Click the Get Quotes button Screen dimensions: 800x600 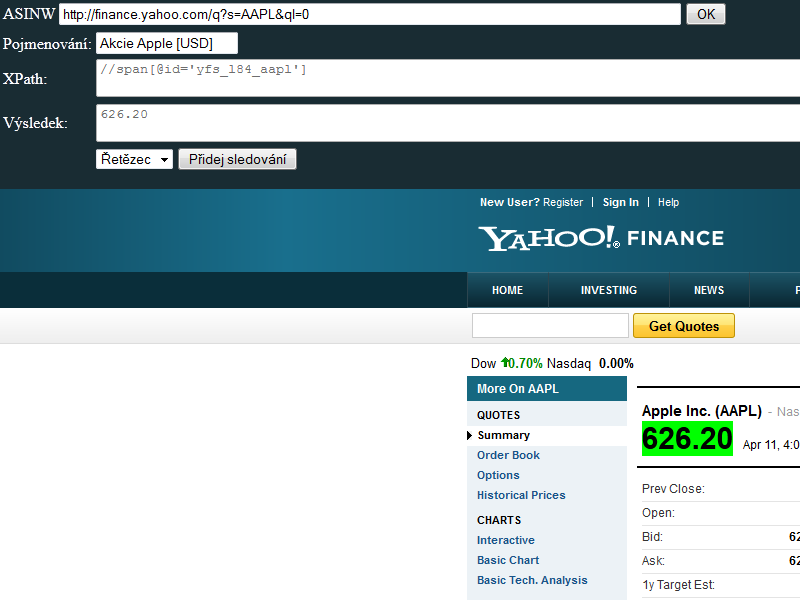[x=684, y=326]
